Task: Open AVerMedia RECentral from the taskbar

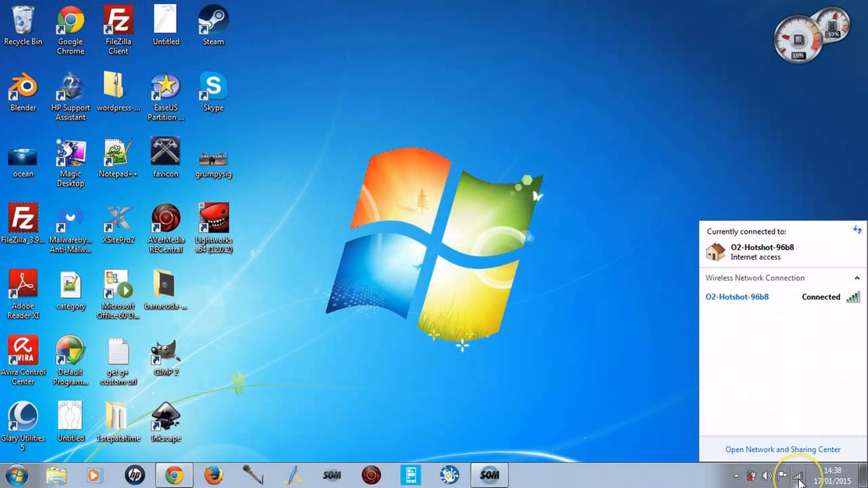Action: 370,474
